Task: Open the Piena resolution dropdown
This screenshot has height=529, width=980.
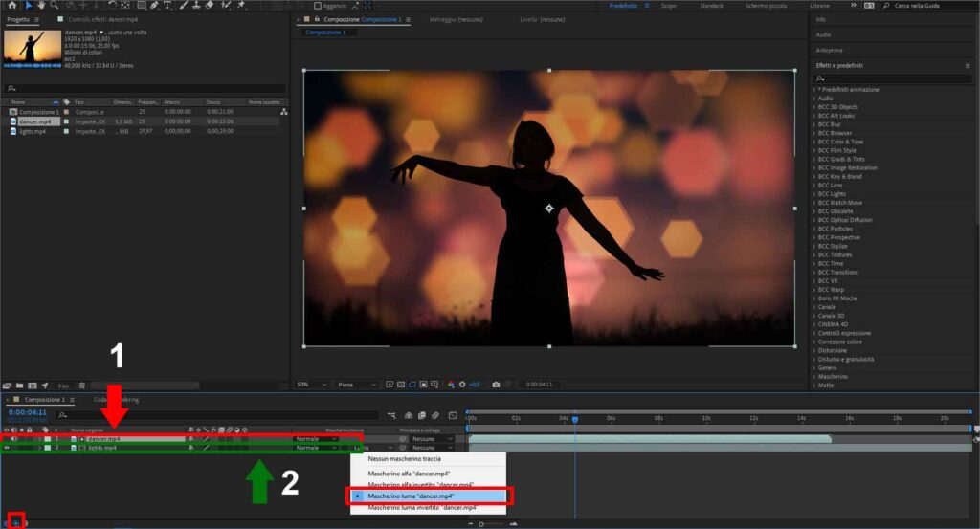Action: 357,385
